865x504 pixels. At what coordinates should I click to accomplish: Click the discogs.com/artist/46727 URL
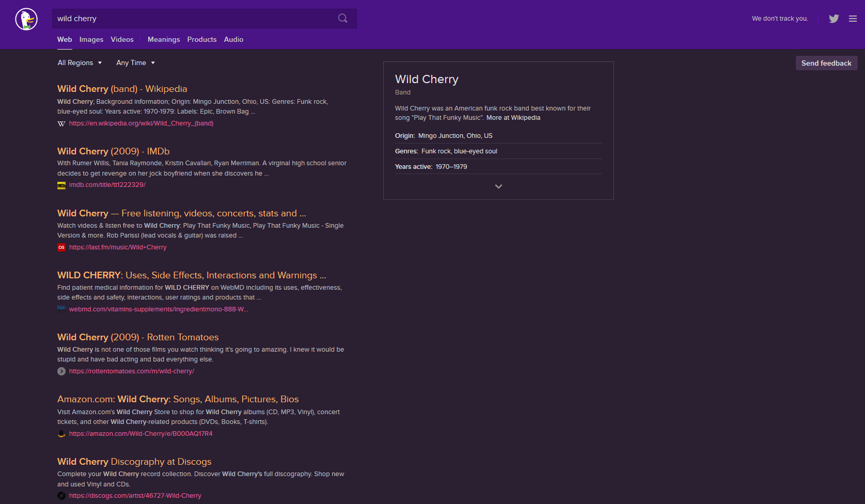coord(135,496)
